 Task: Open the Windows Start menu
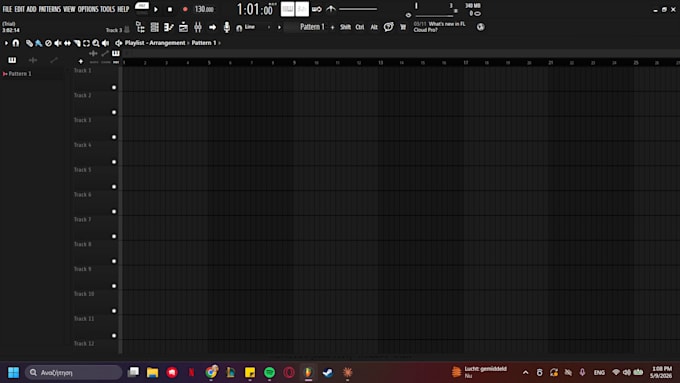pos(13,372)
